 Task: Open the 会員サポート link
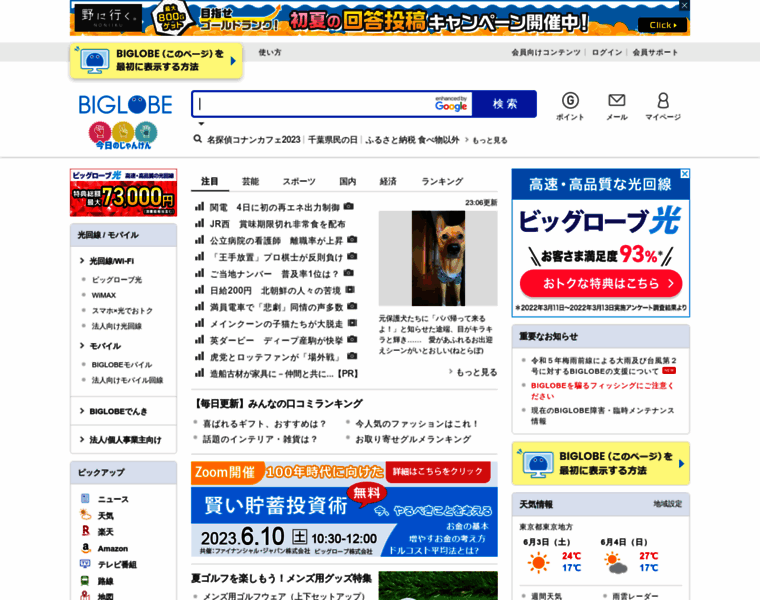pos(655,52)
